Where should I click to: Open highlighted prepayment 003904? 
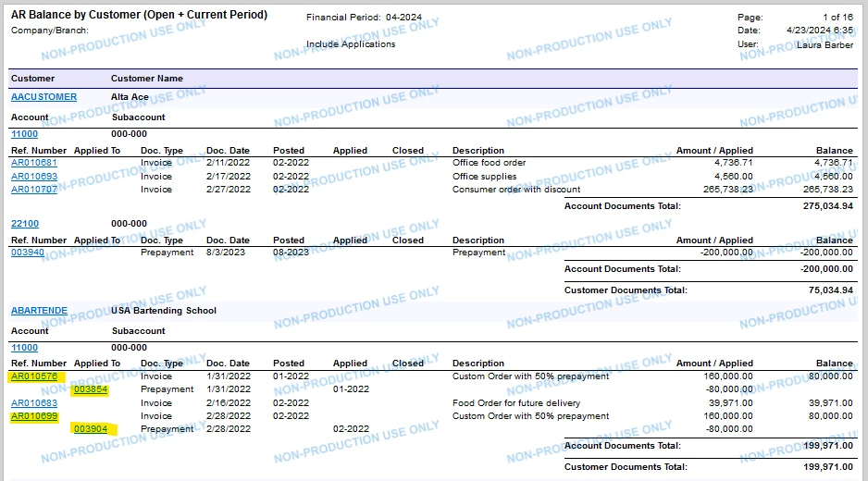pos(91,429)
